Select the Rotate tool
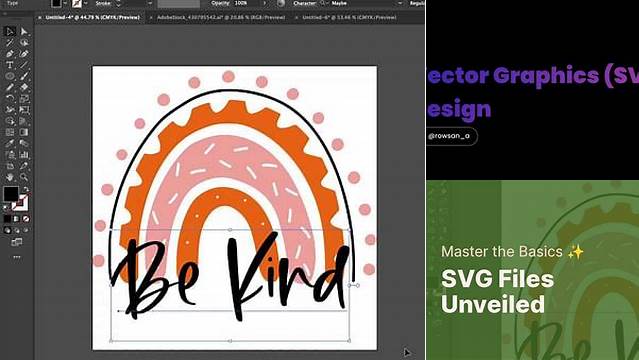This screenshot has height=360, width=639. point(10,98)
